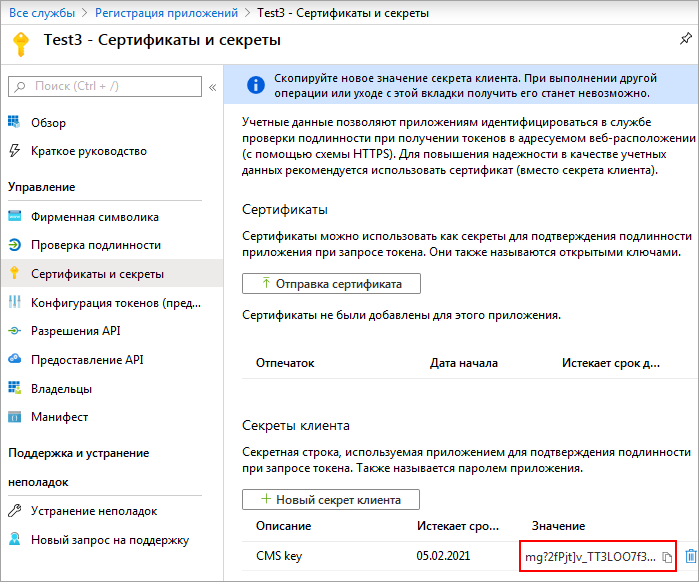Create Новый запрос на поддержку
Viewport: 699px width, 582px height.
point(109,540)
